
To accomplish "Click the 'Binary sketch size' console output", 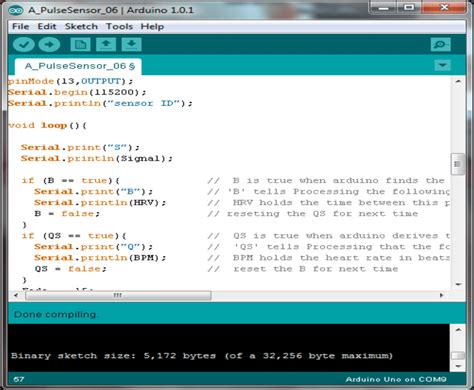I will pos(202,356).
